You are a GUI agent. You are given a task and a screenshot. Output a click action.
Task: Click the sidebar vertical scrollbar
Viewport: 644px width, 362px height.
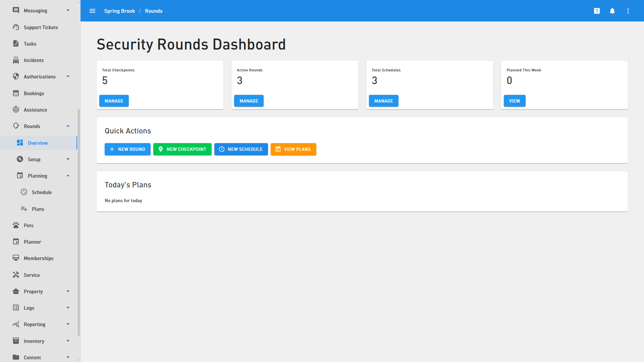[x=79, y=221]
